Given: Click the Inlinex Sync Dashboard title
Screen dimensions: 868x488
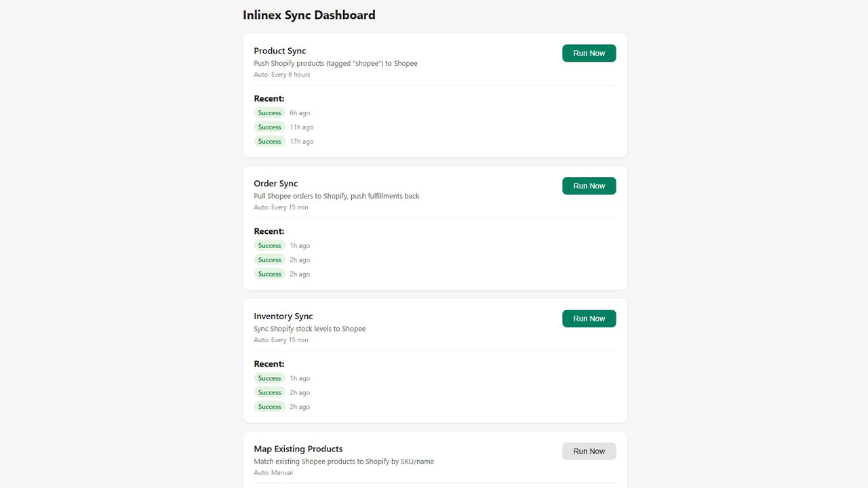Looking at the screenshot, I should [x=309, y=15].
